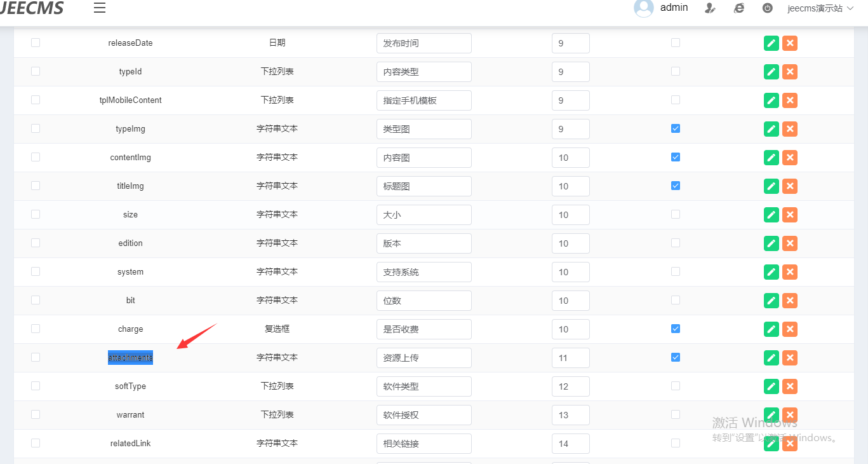Click orange delete icon for edition
Image resolution: width=868 pixels, height=464 pixels.
[790, 243]
